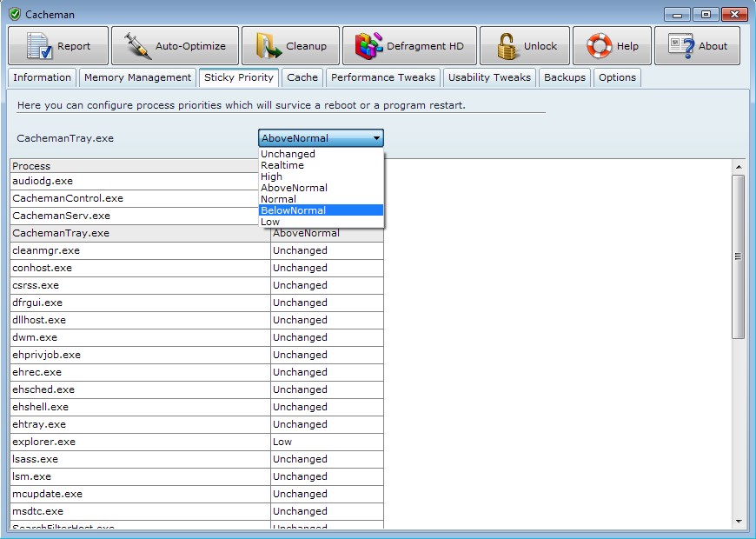Select ehshell.exe in the list
The image size is (756, 539).
pyautogui.click(x=140, y=407)
